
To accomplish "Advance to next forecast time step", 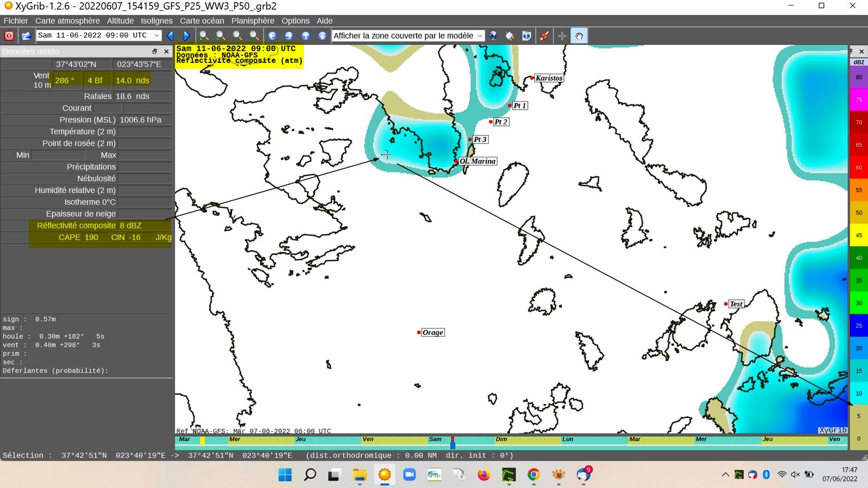I will [x=187, y=36].
